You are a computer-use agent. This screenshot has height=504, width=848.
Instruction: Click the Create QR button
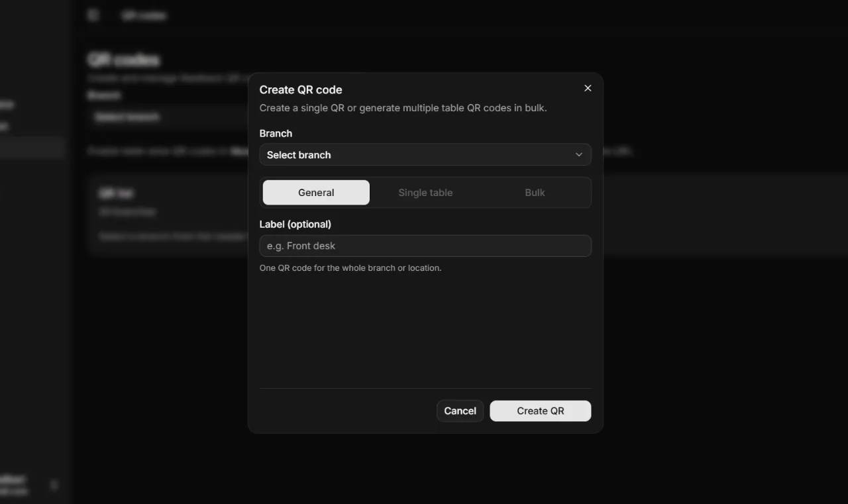pyautogui.click(x=541, y=411)
